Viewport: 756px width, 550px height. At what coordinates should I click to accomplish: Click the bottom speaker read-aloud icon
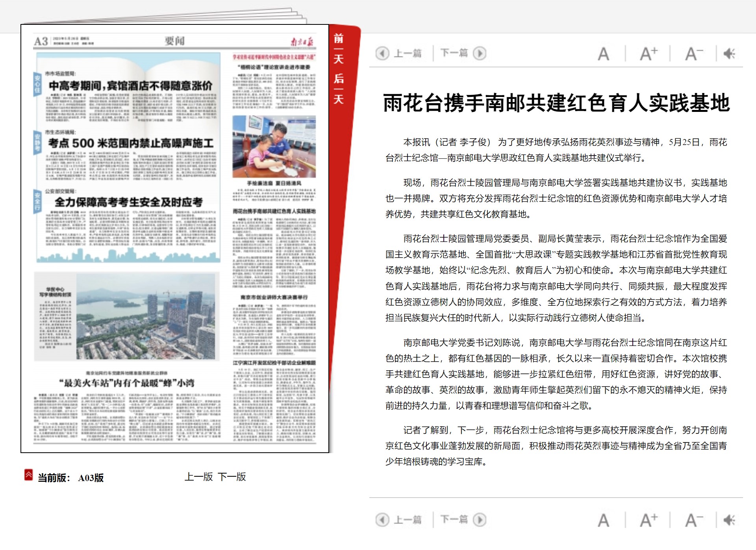click(x=729, y=520)
